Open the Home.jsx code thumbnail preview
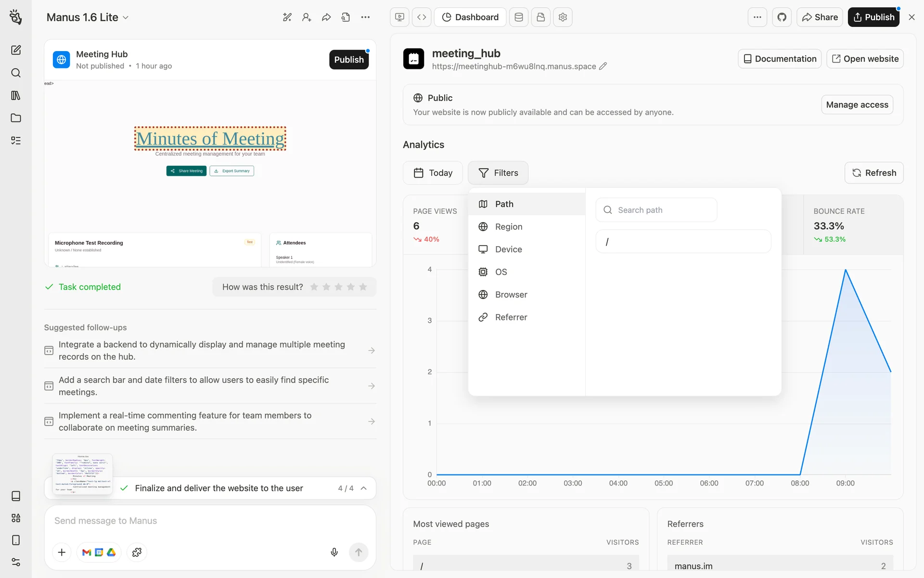 pyautogui.click(x=82, y=474)
